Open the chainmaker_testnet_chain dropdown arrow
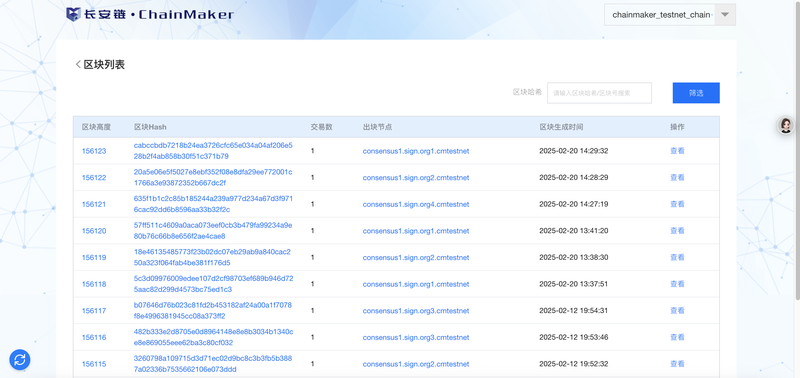Image resolution: width=800 pixels, height=378 pixels. (x=725, y=15)
